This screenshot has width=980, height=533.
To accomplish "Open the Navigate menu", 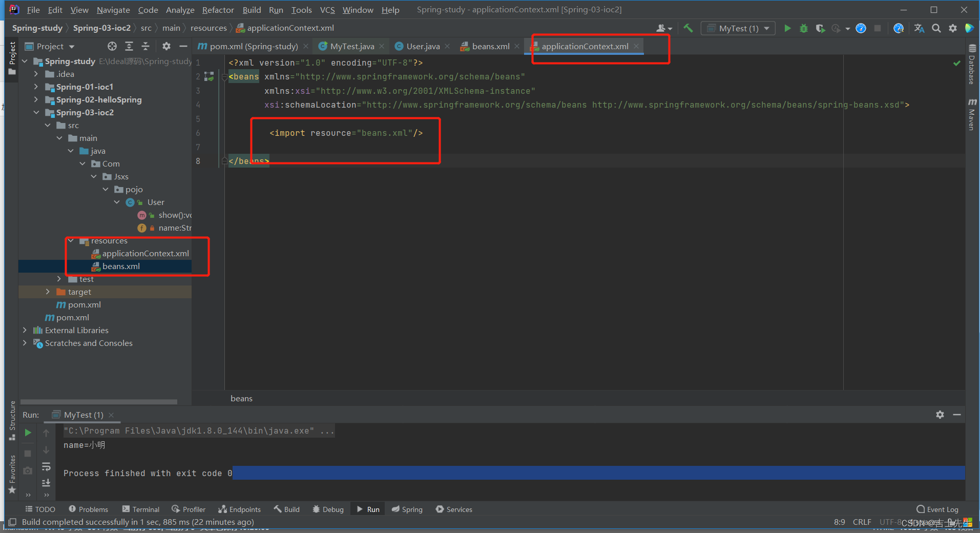I will point(113,10).
